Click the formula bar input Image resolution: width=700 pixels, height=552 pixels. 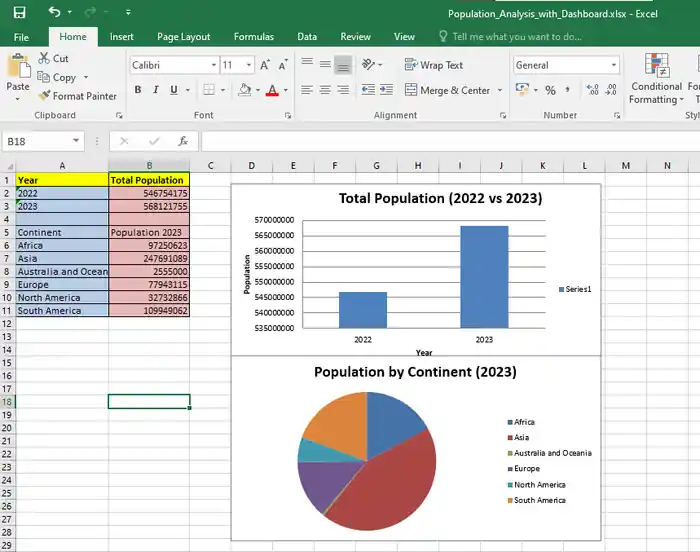450,141
